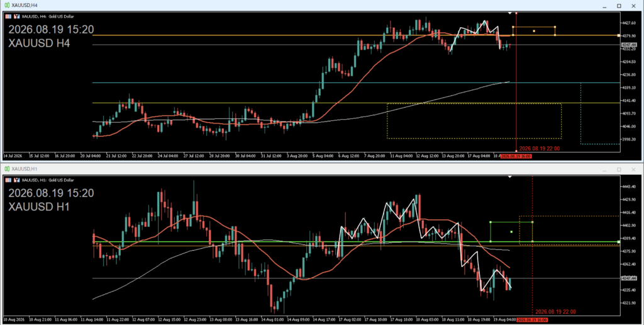Select orange horizontal line handle at 4379.90
Viewport: 644px width, 325px height.
pos(619,35)
